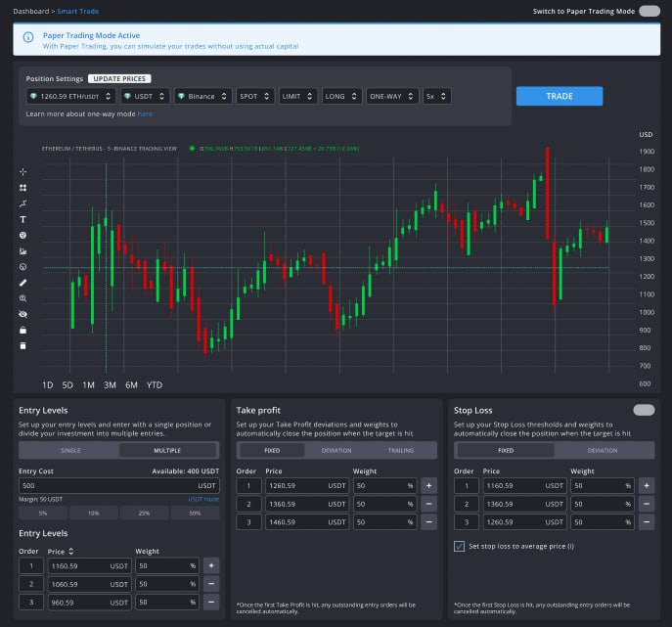This screenshot has width=672, height=627.
Task: Remove entry level 1060.59 row
Action: click(x=211, y=584)
